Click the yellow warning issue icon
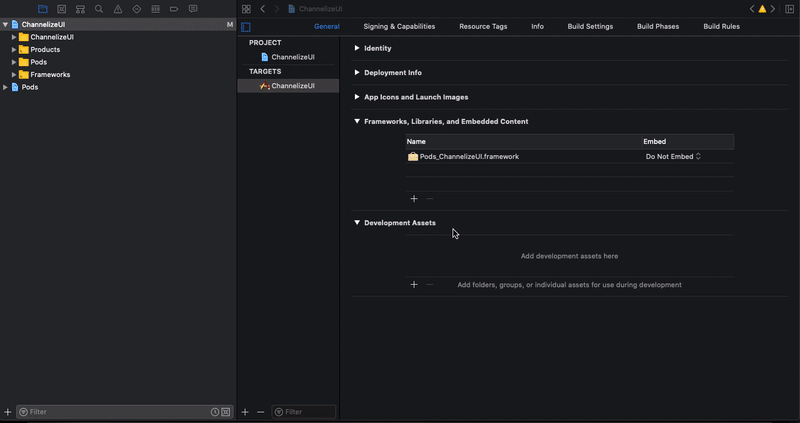800x423 pixels. coord(762,9)
